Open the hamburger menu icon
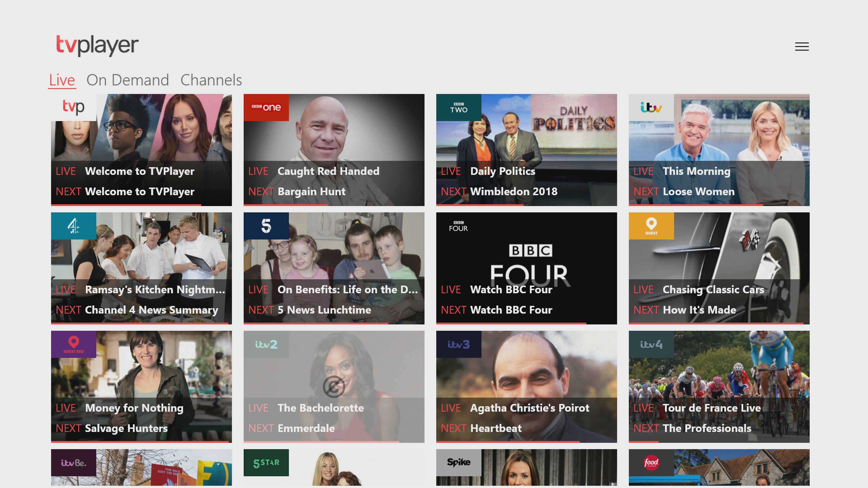 pos(802,47)
